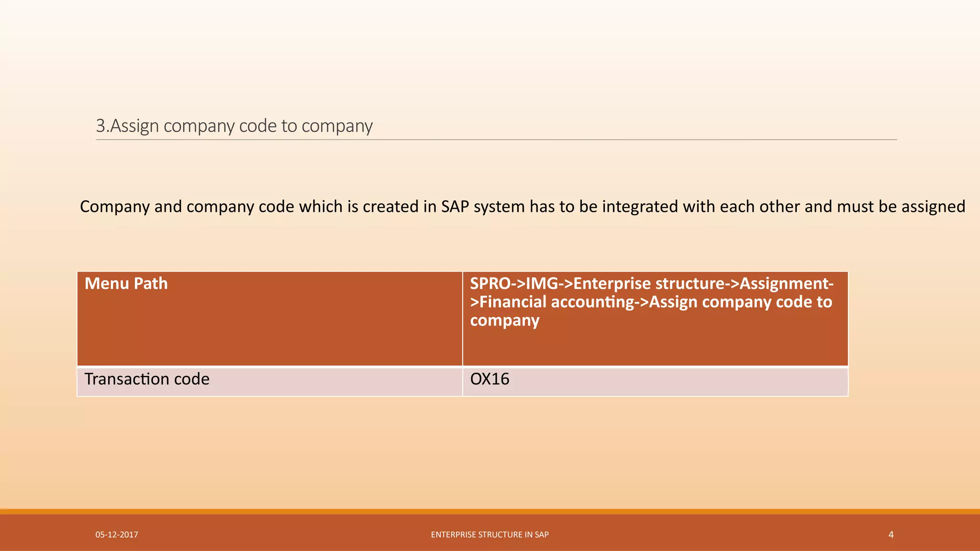Click the slide title 'Assign company code to company'

coord(234,126)
